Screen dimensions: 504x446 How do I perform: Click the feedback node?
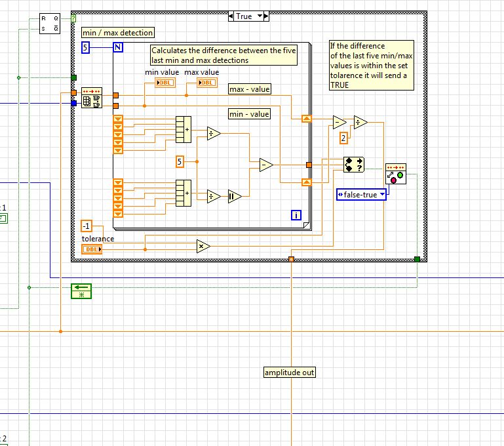coord(81,291)
